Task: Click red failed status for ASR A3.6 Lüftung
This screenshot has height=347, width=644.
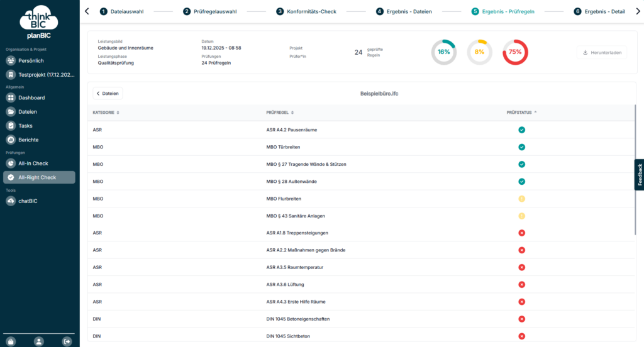Action: (521, 284)
